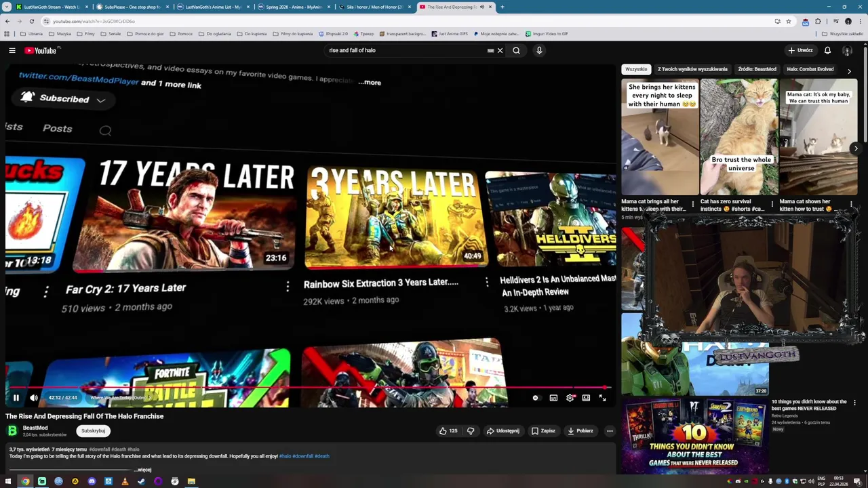Open more actions ellipsis below the video
Screen dimensions: 868x488
[x=610, y=430]
